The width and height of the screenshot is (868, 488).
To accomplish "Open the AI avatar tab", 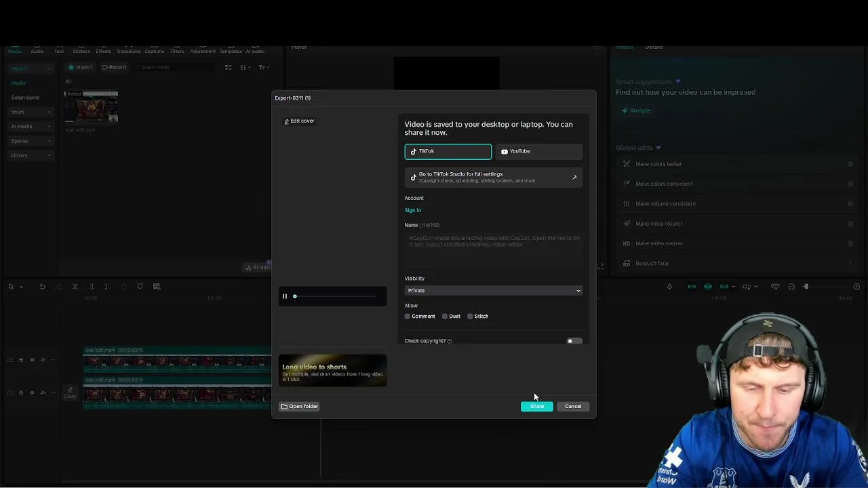I will (255, 51).
